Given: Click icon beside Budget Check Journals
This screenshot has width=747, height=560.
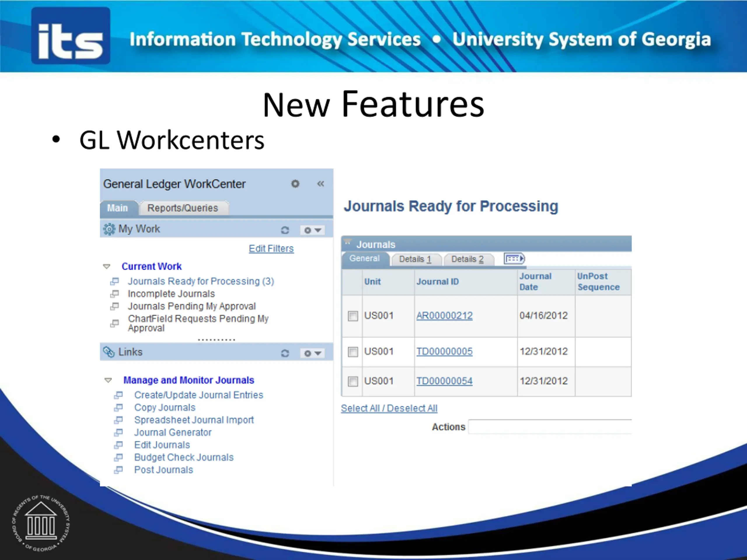Looking at the screenshot, I should (x=118, y=457).
